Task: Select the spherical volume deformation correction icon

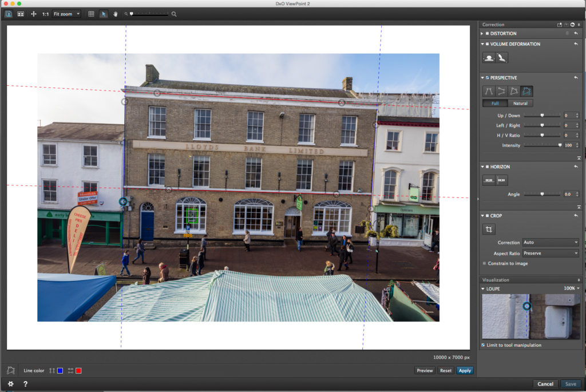Action: 489,57
